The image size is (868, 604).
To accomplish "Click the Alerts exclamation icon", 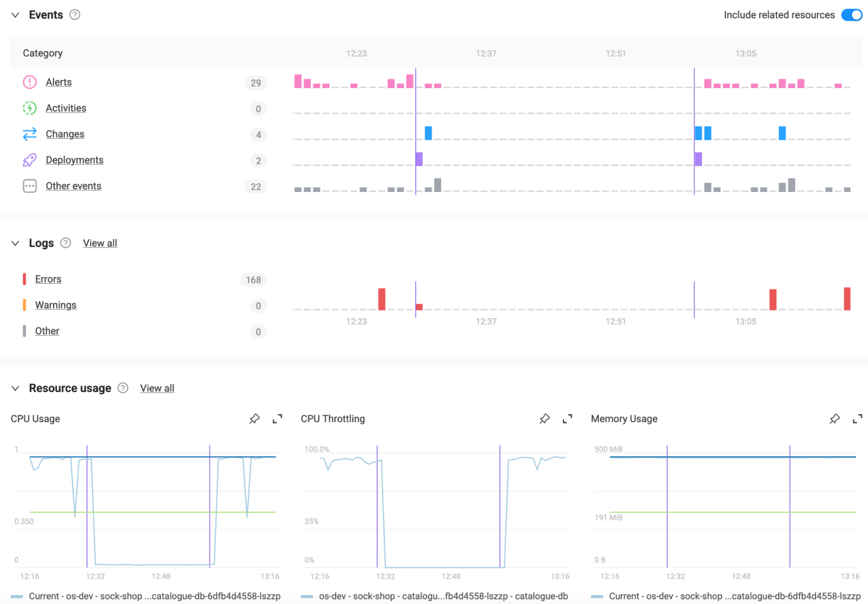I will [x=30, y=82].
